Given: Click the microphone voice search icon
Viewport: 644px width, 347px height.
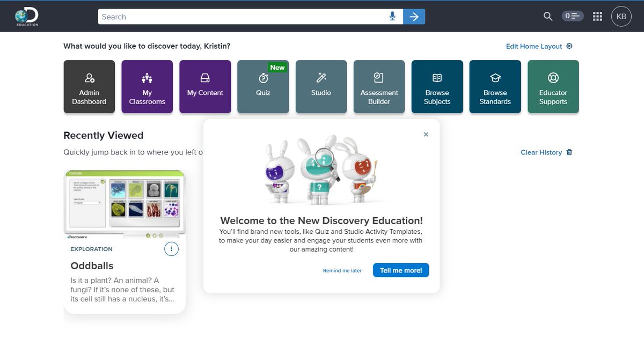Looking at the screenshot, I should tap(392, 17).
